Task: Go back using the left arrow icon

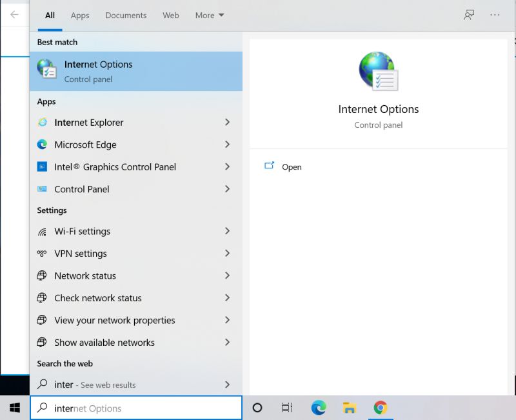Action: (x=14, y=14)
